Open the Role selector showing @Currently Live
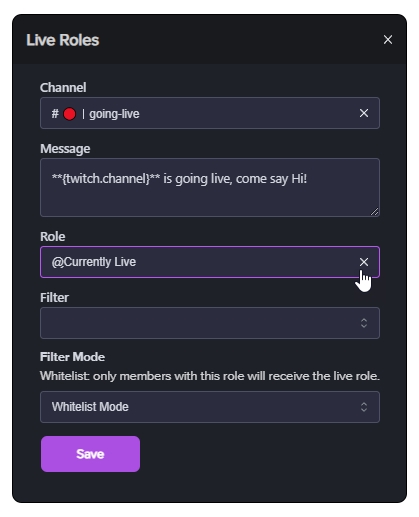This screenshot has height=517, width=419. 210,262
